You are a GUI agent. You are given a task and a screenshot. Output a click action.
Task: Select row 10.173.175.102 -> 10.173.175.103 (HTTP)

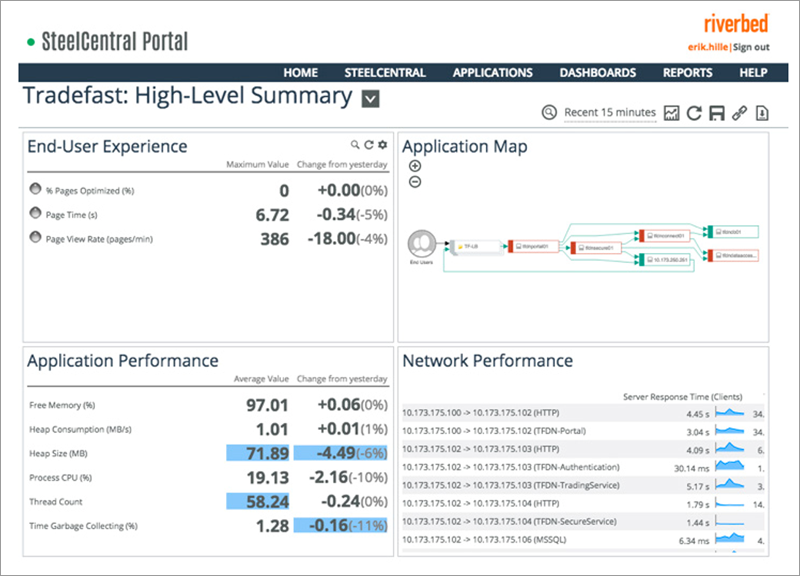[583, 449]
